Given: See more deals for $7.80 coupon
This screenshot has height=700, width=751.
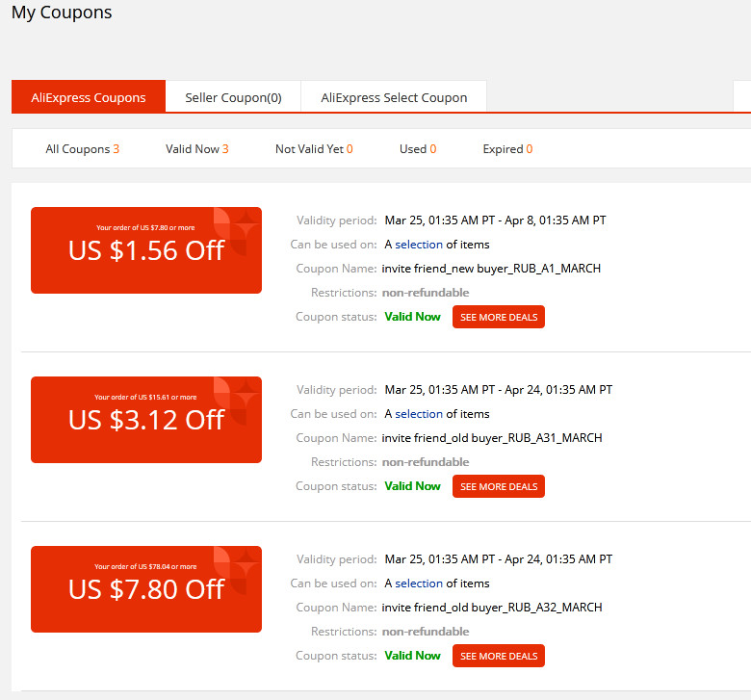Looking at the screenshot, I should pos(499,656).
